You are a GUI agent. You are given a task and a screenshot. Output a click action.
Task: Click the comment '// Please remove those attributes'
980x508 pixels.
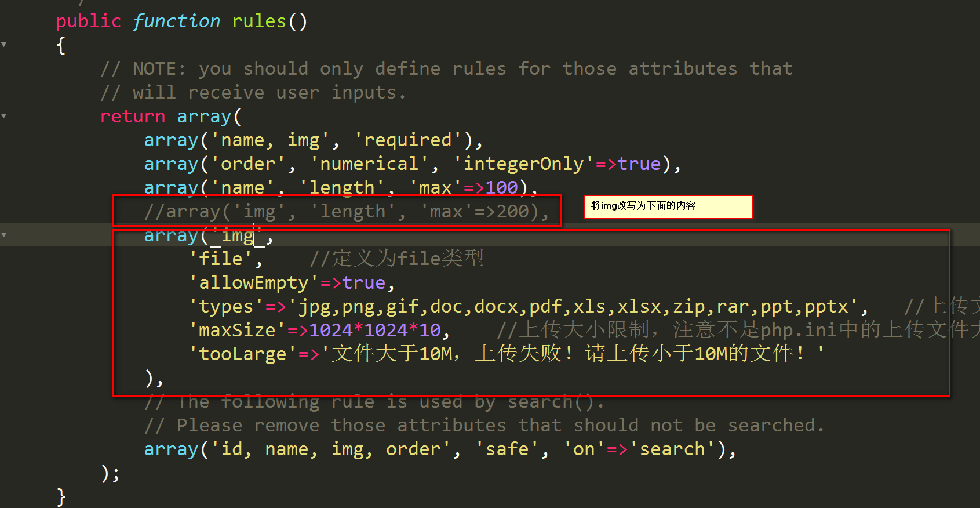pos(484,426)
